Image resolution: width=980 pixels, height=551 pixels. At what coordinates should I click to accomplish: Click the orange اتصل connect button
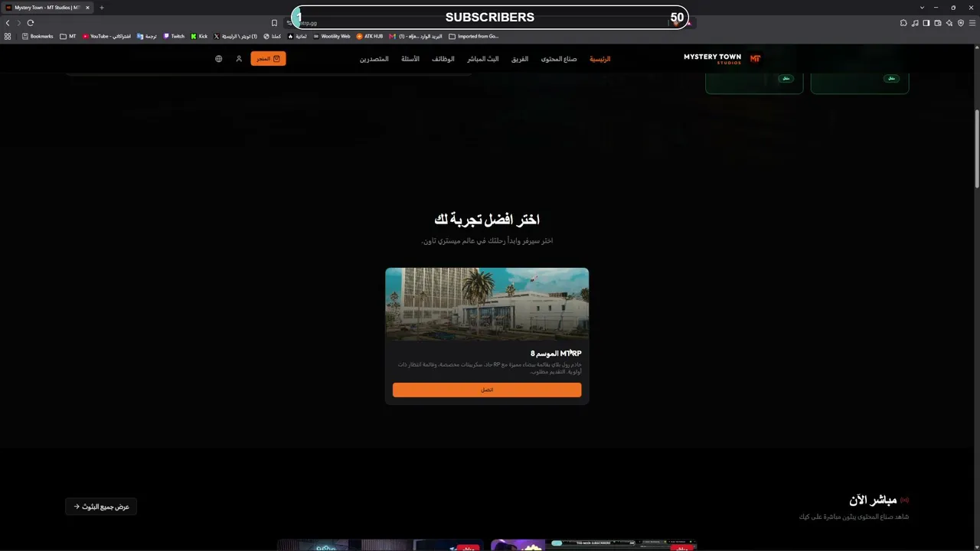487,390
